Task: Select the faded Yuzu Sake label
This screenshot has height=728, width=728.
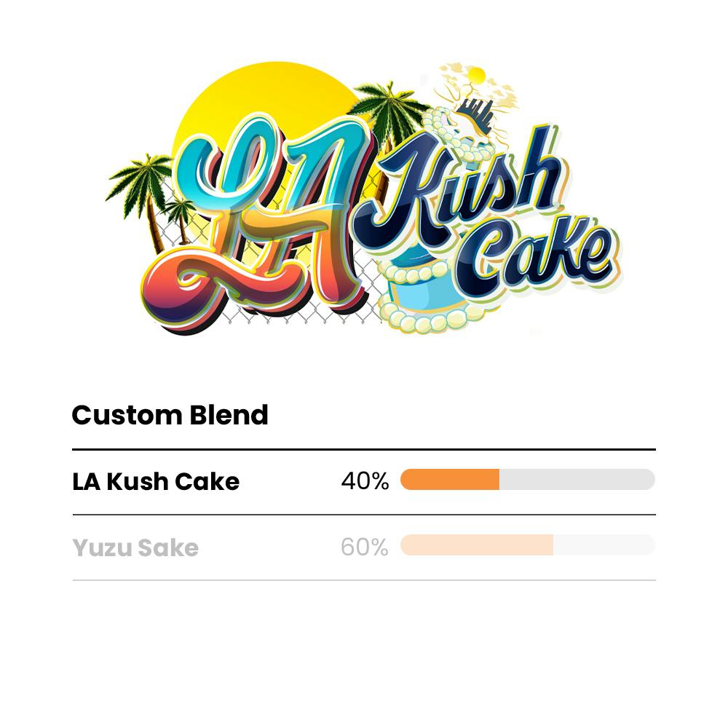Action: pyautogui.click(x=135, y=547)
